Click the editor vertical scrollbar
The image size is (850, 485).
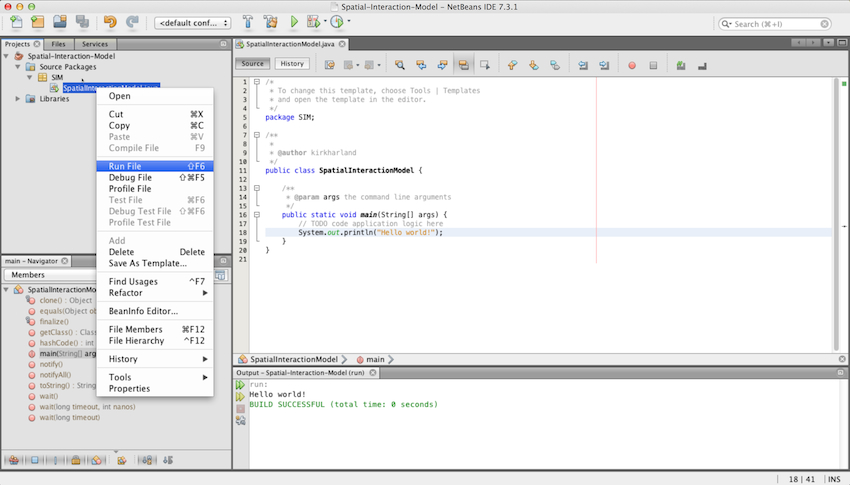coord(835,215)
